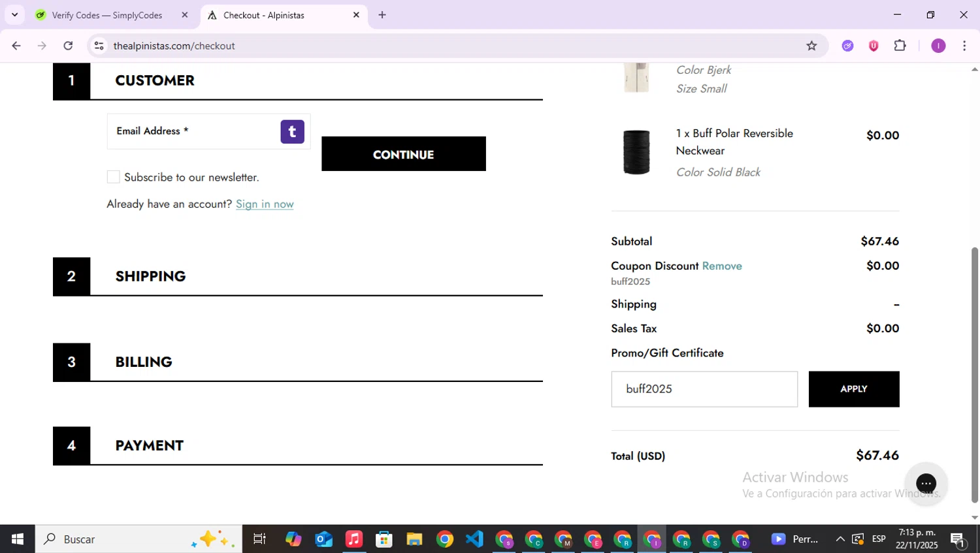Open the Copilot taskbar icon
This screenshot has width=980, height=553.
click(293, 539)
